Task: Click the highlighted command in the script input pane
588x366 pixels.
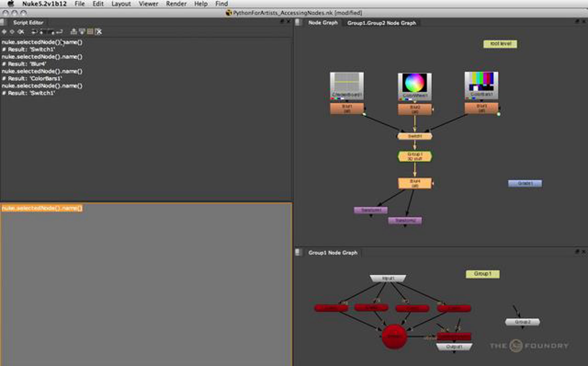Action: coord(42,208)
